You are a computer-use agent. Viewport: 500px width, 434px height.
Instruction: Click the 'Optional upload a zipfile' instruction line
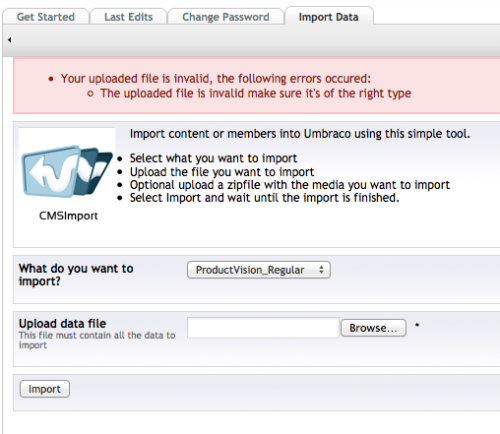click(x=290, y=185)
